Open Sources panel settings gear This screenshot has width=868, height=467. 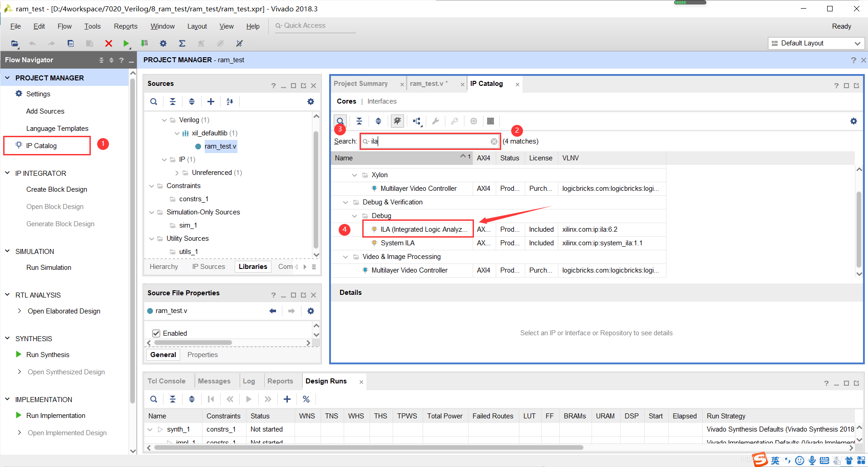tap(311, 102)
